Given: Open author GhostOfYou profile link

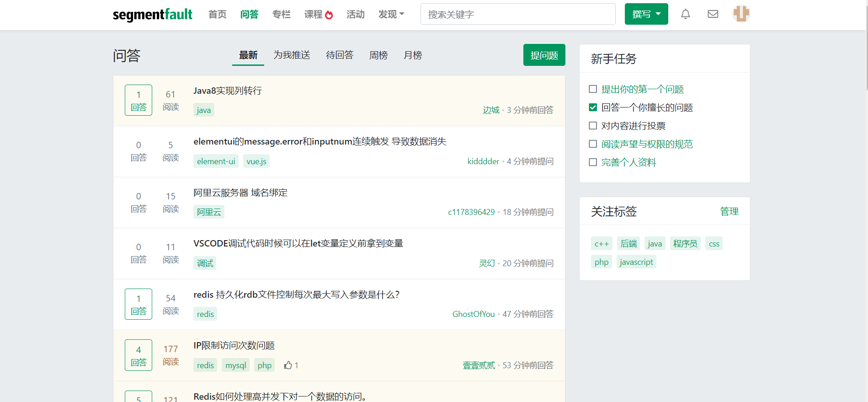Looking at the screenshot, I should point(474,314).
